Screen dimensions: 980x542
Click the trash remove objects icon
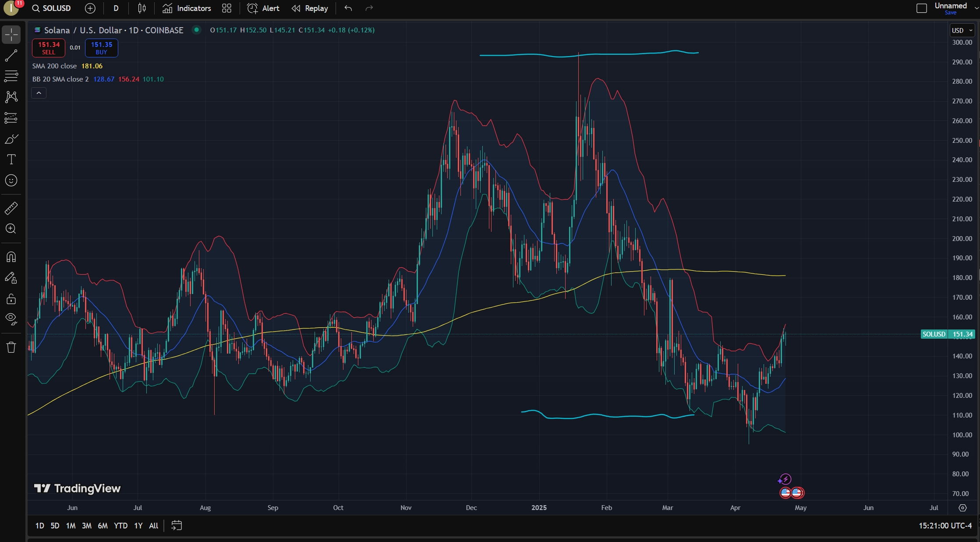click(x=11, y=347)
